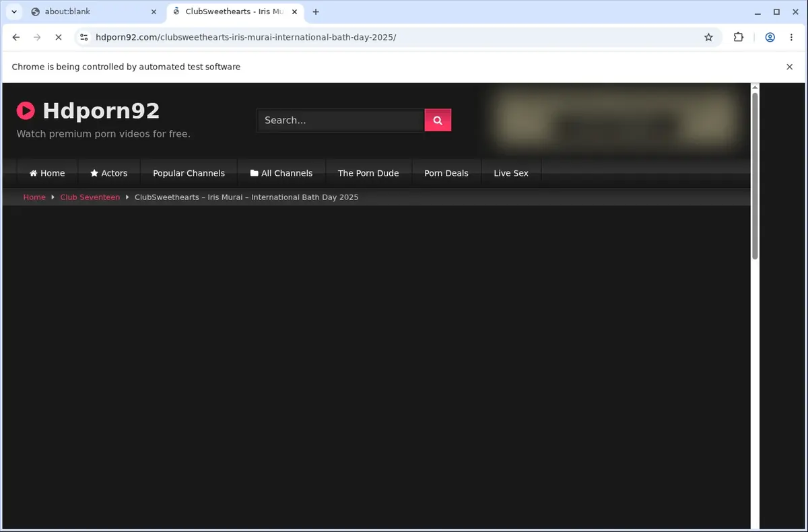This screenshot has width=808, height=532.
Task: Minimize the Chrome window
Action: tap(758, 11)
